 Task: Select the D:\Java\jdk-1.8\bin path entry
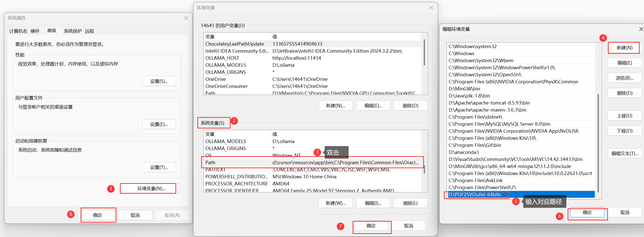click(521, 96)
